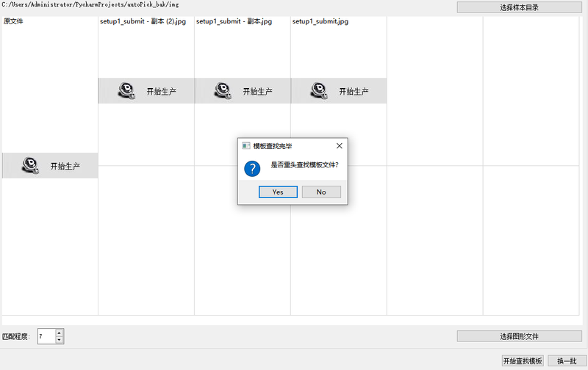Click No in the template search dialog
Screen dimensions: 588x370
(x=321, y=192)
